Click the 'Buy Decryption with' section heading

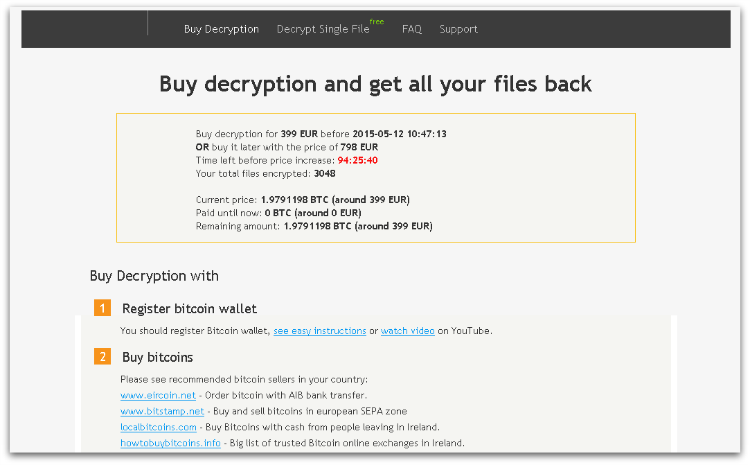click(154, 276)
